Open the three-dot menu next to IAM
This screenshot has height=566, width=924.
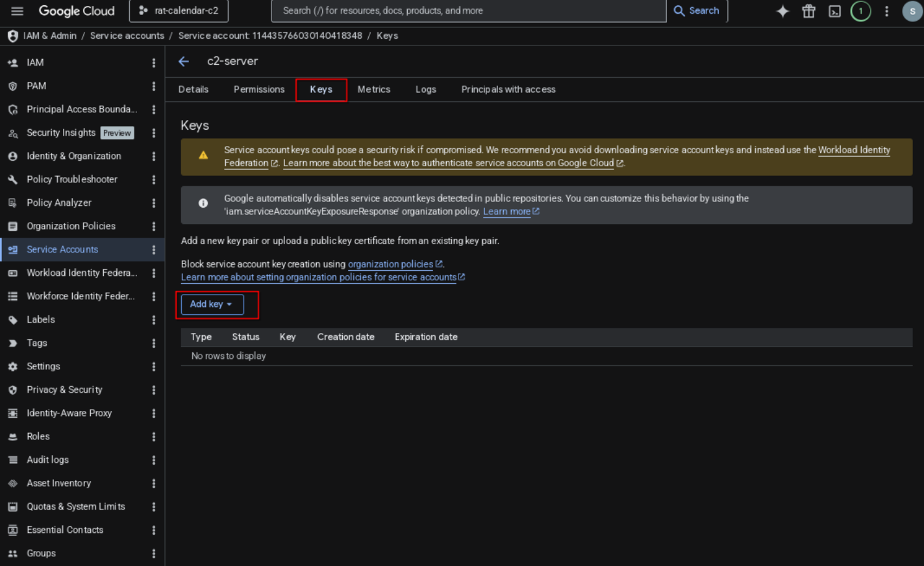click(x=154, y=63)
